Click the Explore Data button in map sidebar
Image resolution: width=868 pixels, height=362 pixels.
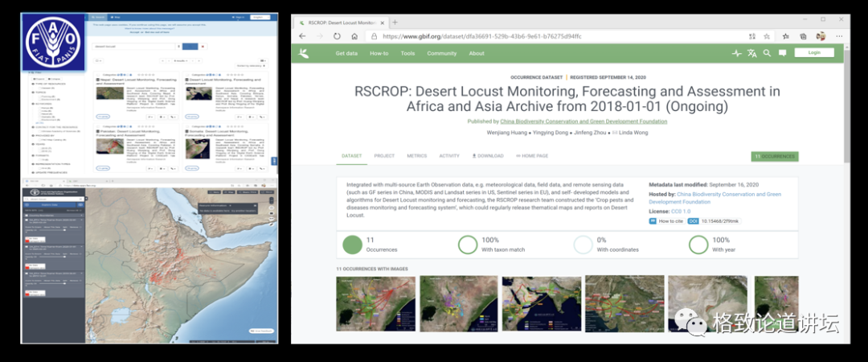pos(51,204)
